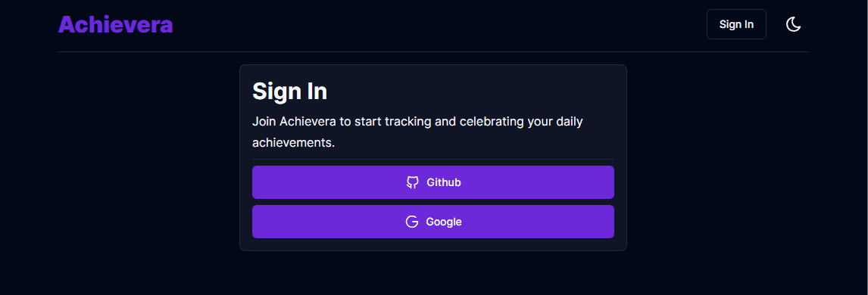Switch theme using crescent moon icon
This screenshot has width=868, height=295.
pyautogui.click(x=793, y=24)
